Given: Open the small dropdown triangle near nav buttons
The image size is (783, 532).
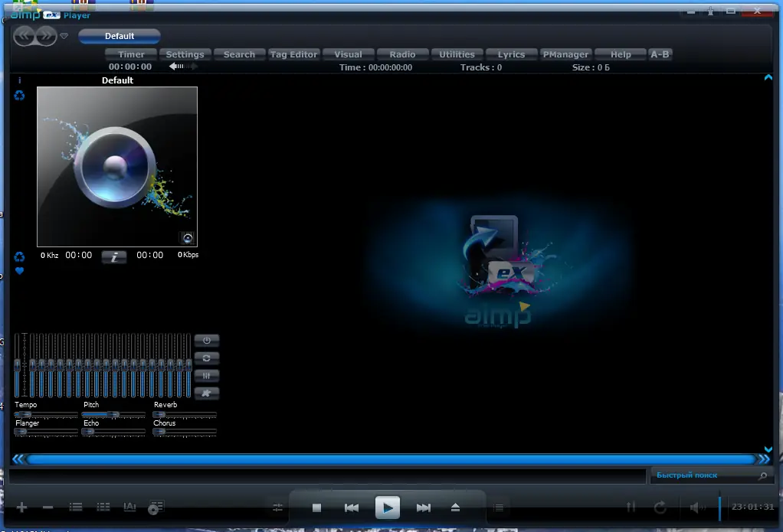Looking at the screenshot, I should (64, 36).
